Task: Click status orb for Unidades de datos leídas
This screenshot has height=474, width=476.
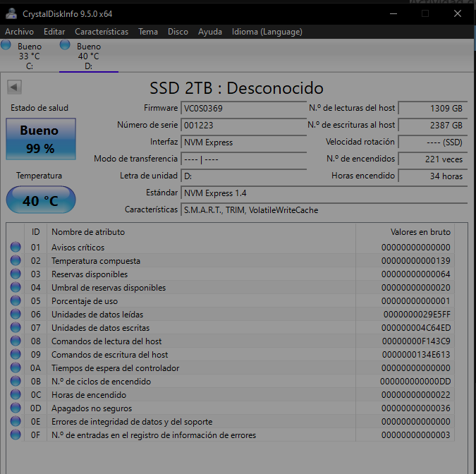Action: 16,314
